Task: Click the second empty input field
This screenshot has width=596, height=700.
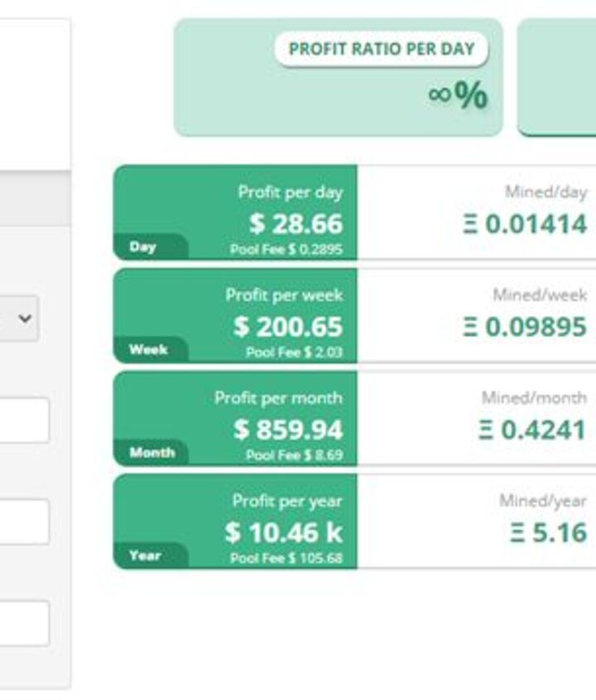Action: pyautogui.click(x=23, y=522)
